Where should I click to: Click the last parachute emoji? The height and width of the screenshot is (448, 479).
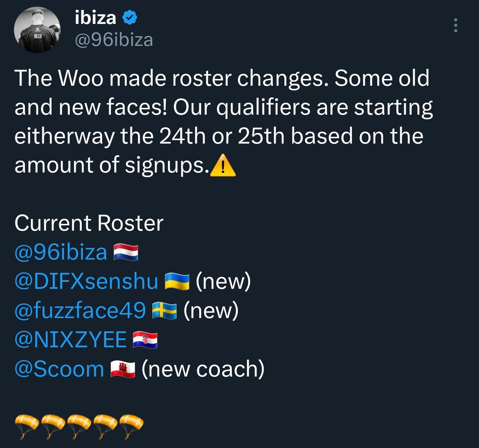(131, 426)
